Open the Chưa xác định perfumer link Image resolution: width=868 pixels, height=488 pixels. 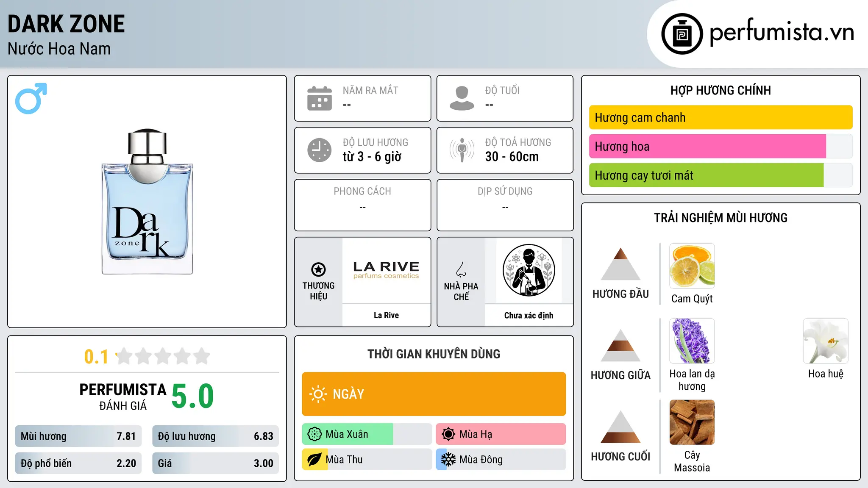click(x=529, y=315)
